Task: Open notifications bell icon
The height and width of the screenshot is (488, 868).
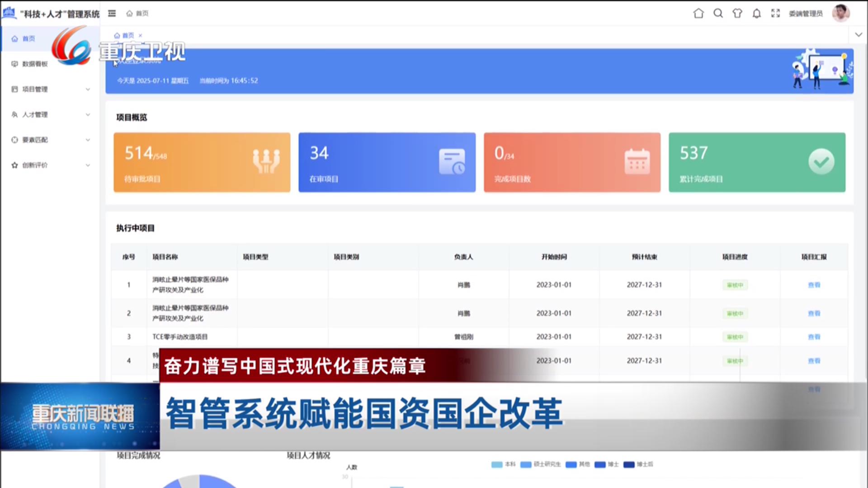Action: [756, 14]
